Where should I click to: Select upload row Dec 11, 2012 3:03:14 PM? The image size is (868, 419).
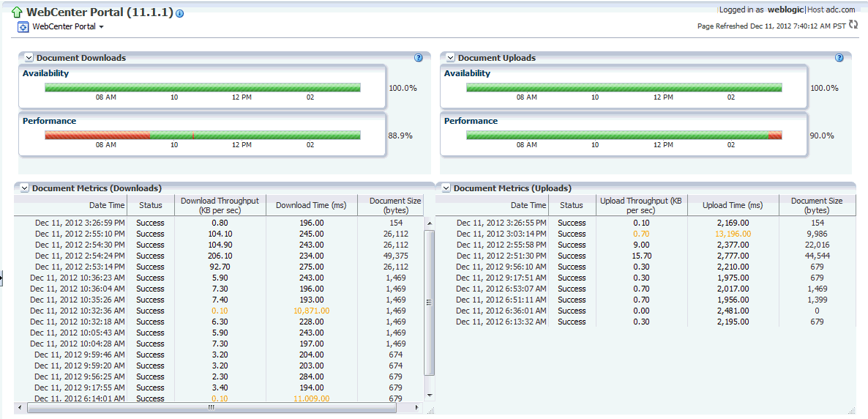[646, 234]
